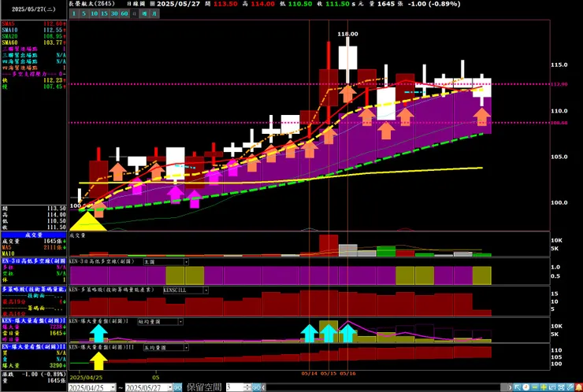Choose the 60-minute chart interval
Screen dimensions: 583x392
124,13
